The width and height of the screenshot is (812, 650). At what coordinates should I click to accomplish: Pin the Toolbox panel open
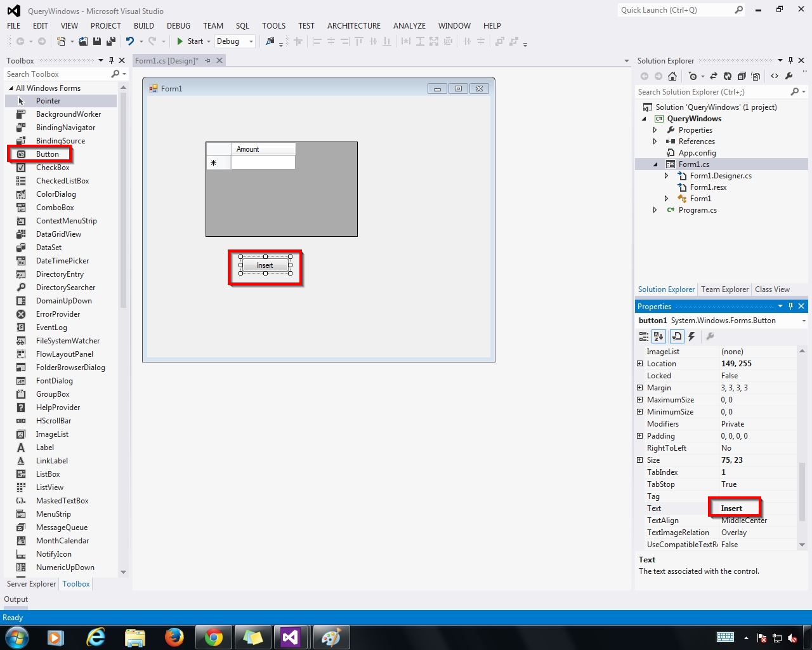coord(112,60)
